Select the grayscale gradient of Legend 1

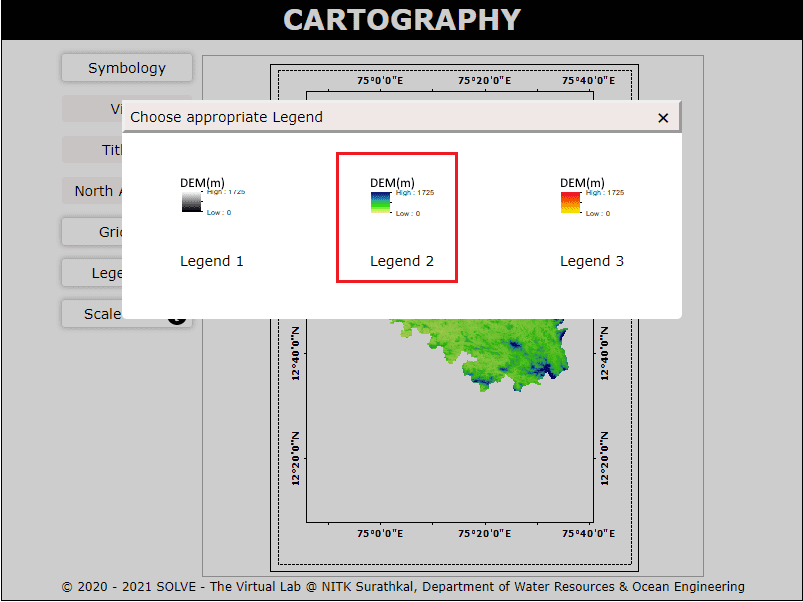[x=191, y=203]
